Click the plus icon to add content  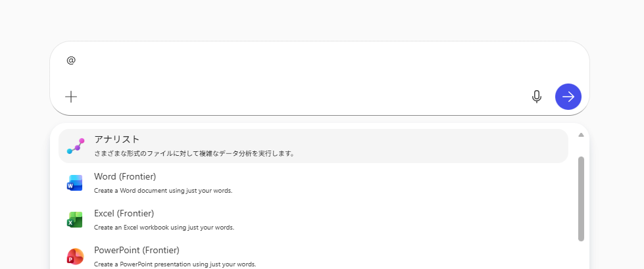71,97
